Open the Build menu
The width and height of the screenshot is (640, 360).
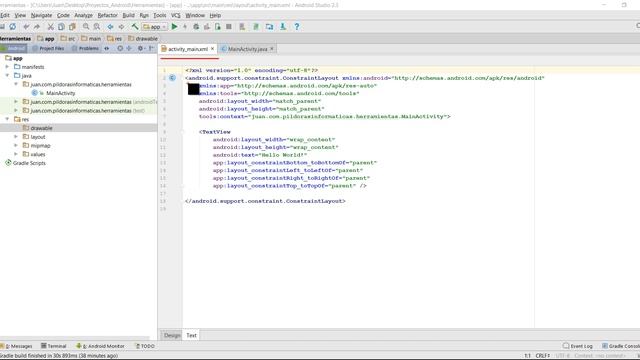click(128, 15)
